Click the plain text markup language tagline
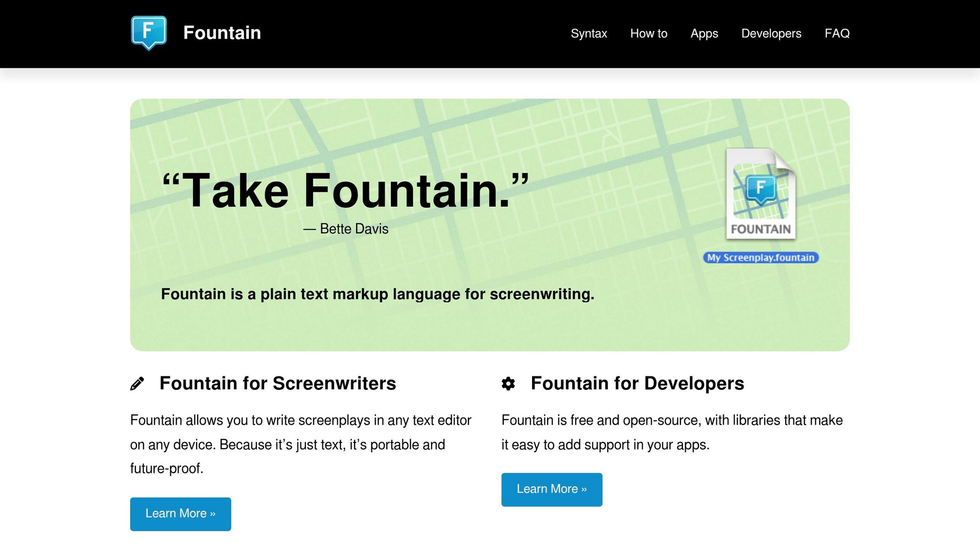The height and width of the screenshot is (551, 980). 378,294
